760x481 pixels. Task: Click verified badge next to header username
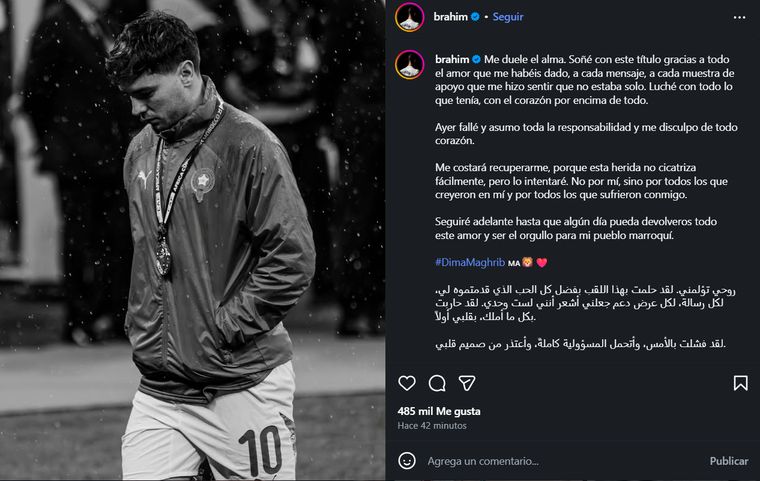(475, 16)
